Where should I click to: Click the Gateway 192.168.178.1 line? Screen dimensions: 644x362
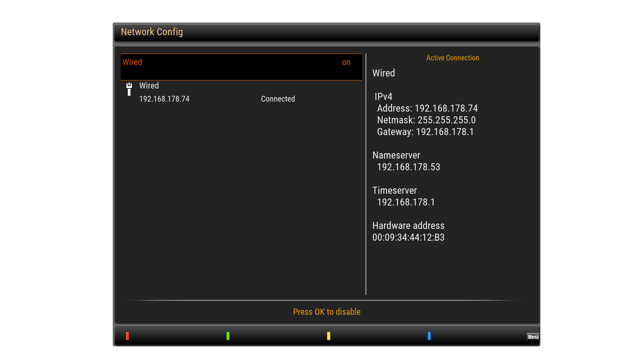(x=425, y=132)
